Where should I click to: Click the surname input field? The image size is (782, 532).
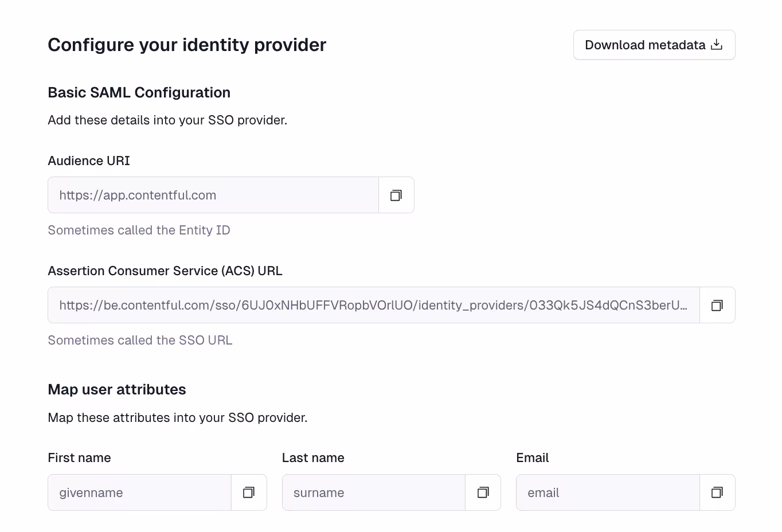point(374,492)
